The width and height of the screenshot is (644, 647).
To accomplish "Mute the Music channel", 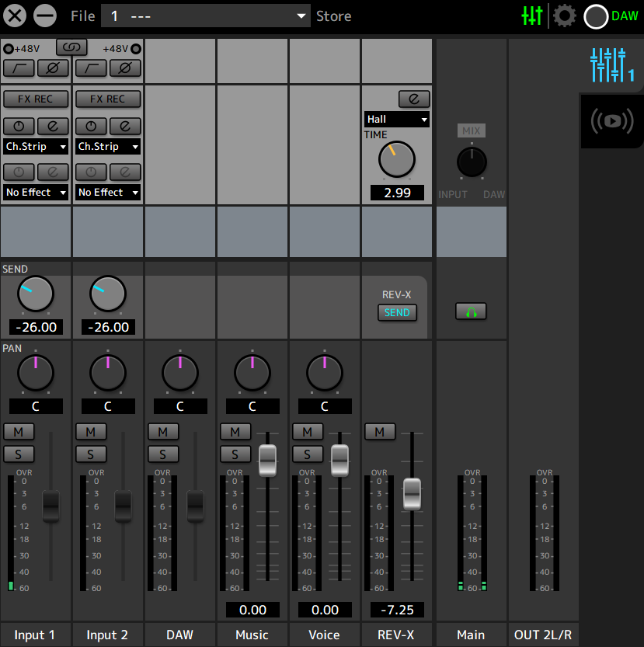I will pos(235,432).
